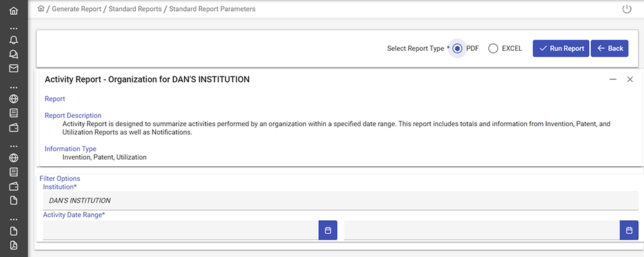Click the 'Select Report Type' label

pyautogui.click(x=415, y=48)
